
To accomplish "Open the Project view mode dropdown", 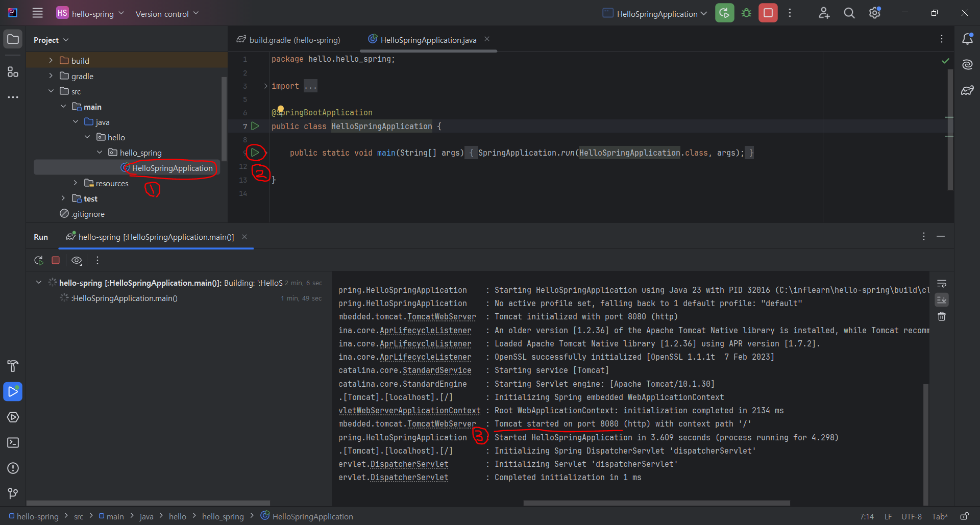I will pyautogui.click(x=51, y=40).
